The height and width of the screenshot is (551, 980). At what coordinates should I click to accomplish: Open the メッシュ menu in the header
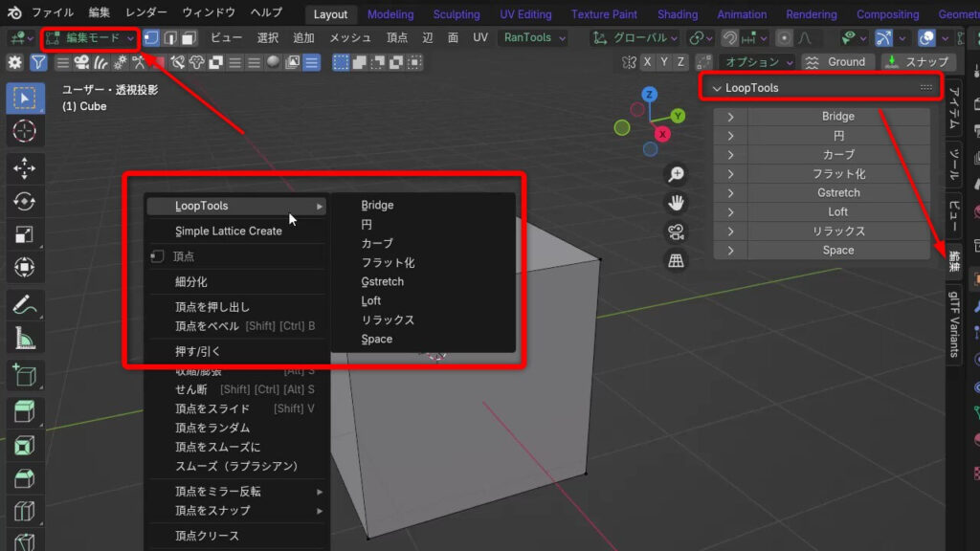point(352,37)
